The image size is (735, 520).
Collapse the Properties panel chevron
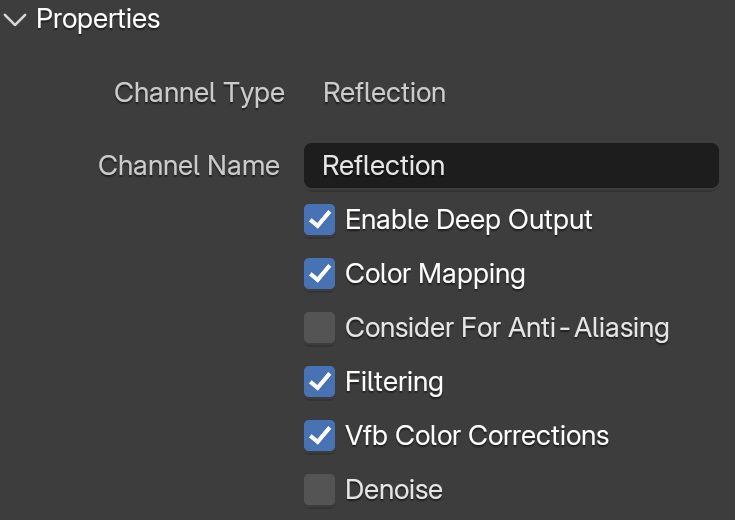tap(15, 20)
